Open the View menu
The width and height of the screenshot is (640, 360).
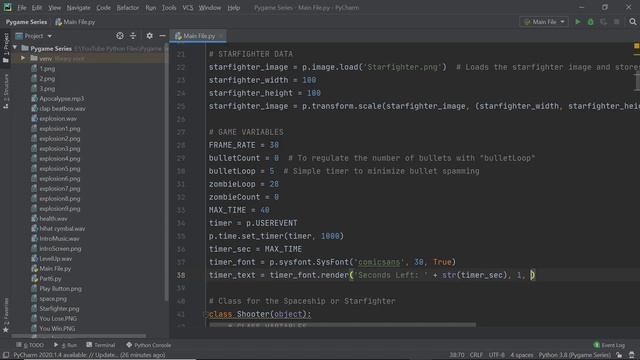click(54, 7)
